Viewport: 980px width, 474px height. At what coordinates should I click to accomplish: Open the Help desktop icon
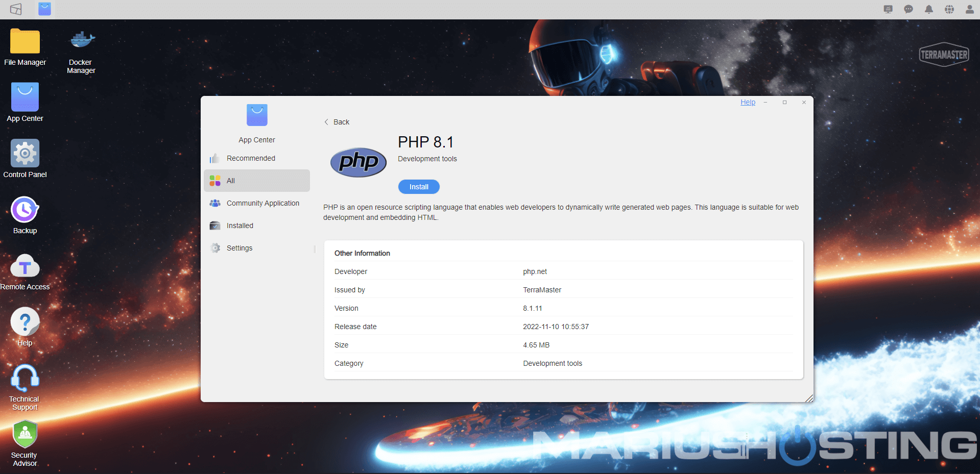coord(25,322)
